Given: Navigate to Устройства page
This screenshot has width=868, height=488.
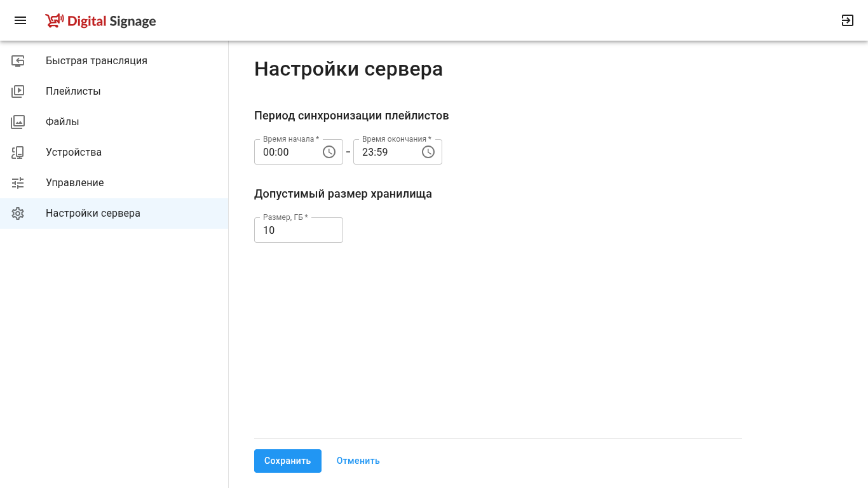Looking at the screenshot, I should 74,152.
